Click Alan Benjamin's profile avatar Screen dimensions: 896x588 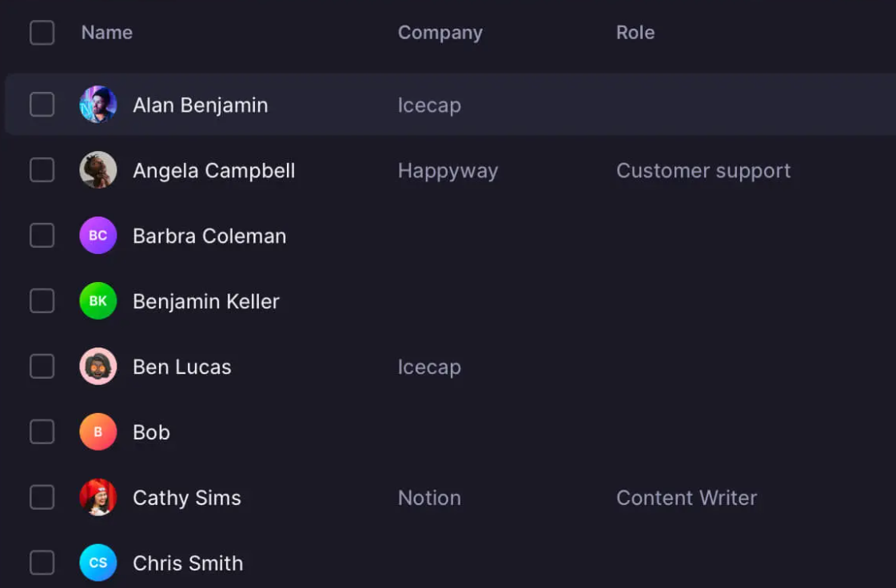click(98, 105)
